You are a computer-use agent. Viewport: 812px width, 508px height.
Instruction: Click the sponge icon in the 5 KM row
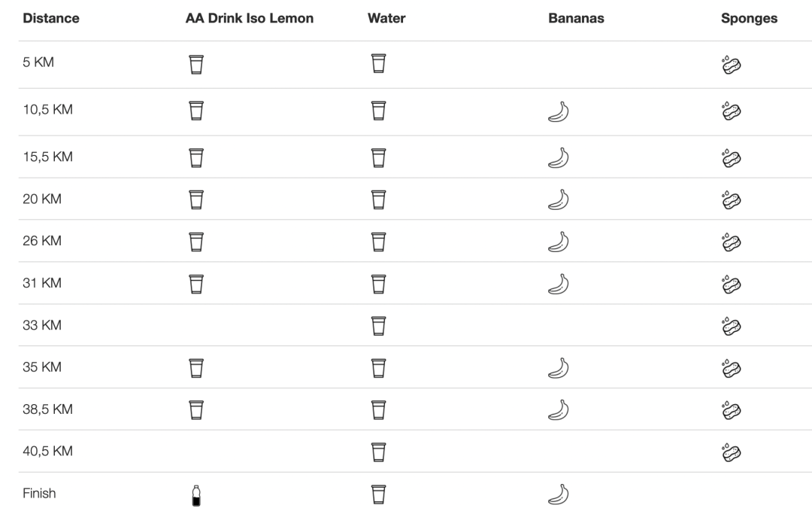click(x=731, y=65)
